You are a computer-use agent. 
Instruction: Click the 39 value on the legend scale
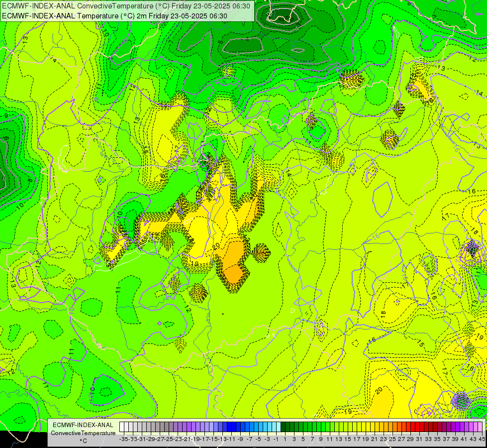coord(455,439)
